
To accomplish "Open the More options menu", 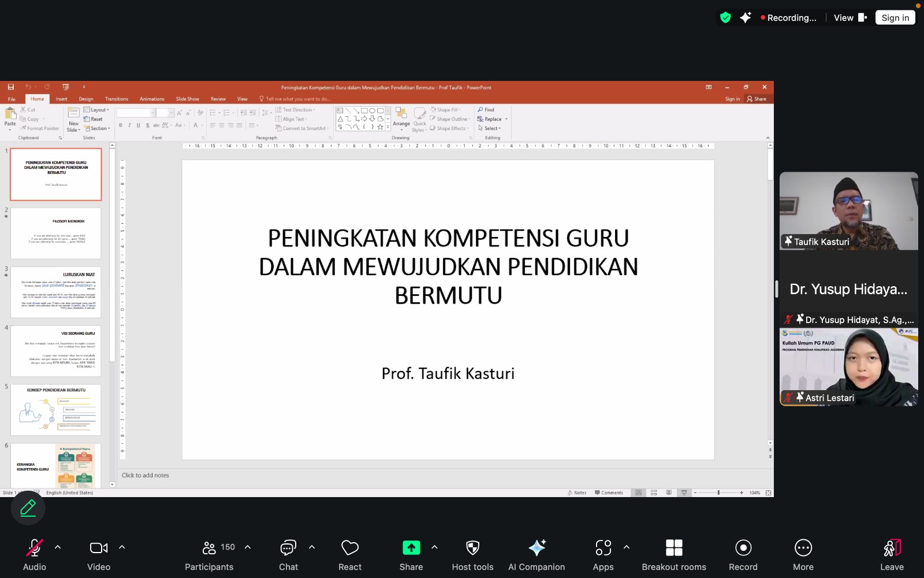I will [x=803, y=555].
